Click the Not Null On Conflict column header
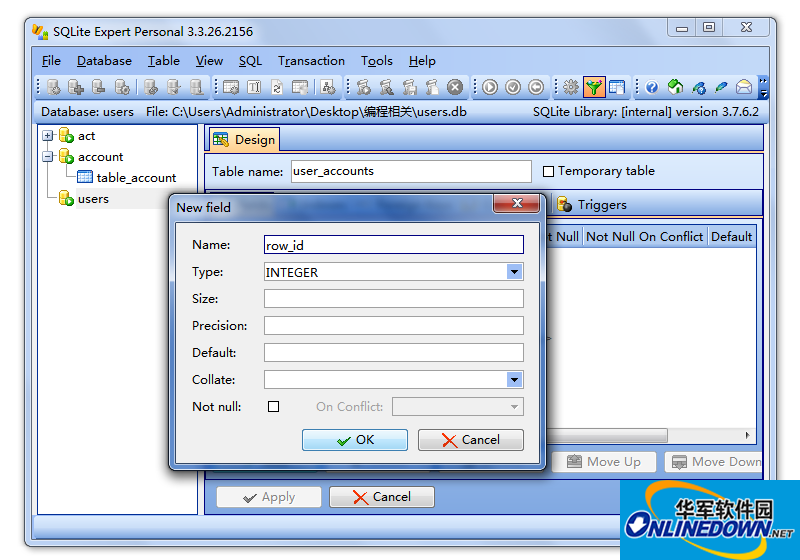 pos(644,237)
